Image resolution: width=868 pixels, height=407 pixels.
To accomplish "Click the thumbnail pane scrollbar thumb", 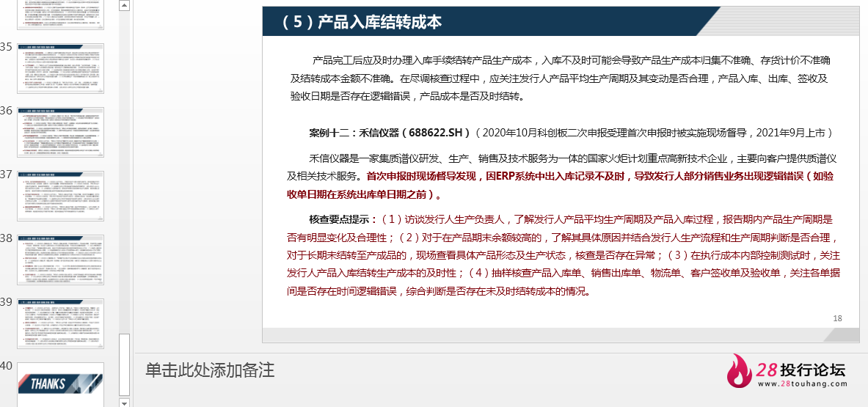I will coord(124,364).
